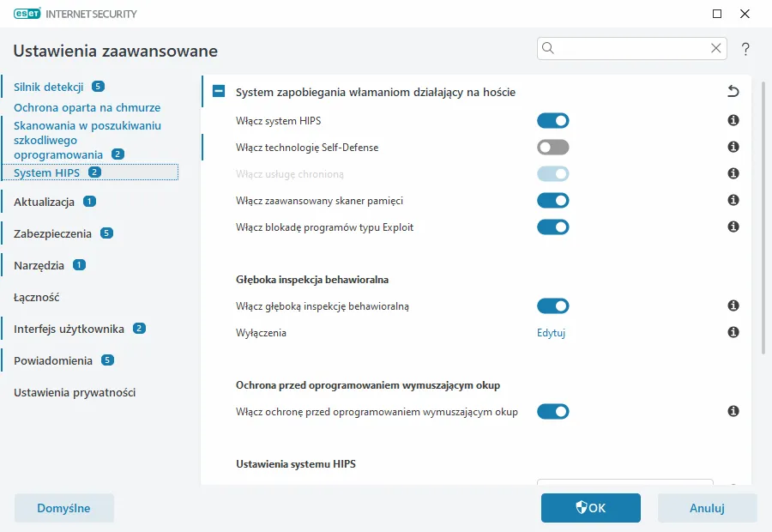This screenshot has height=532, width=772.
Task: Click the magnifier icon in the search box
Action: 548,49
